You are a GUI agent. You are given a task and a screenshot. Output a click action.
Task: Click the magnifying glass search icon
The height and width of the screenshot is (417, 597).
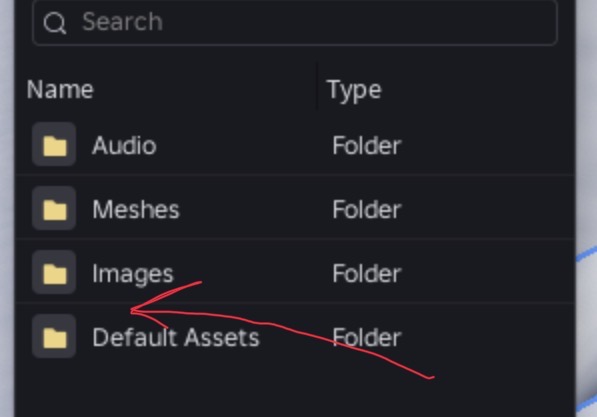tap(55, 23)
